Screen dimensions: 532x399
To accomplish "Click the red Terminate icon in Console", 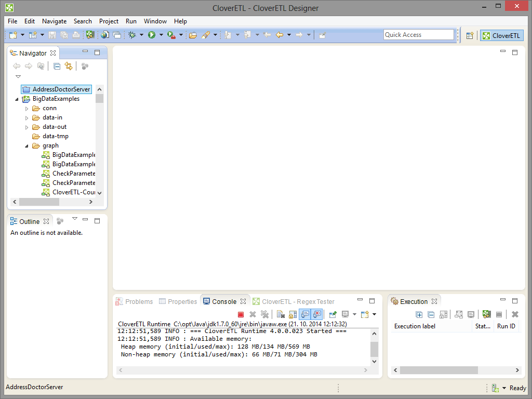I will 241,314.
